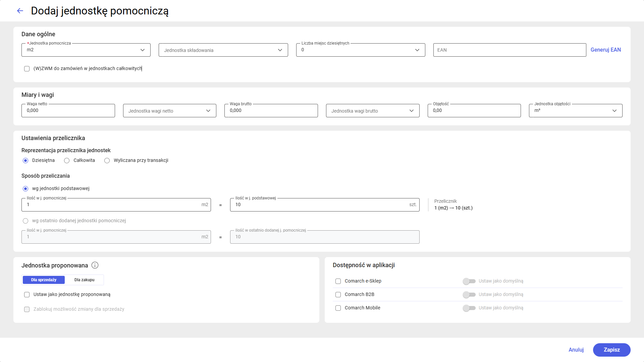Enable (W)ZWM do zamówień checkbox

tap(27, 69)
